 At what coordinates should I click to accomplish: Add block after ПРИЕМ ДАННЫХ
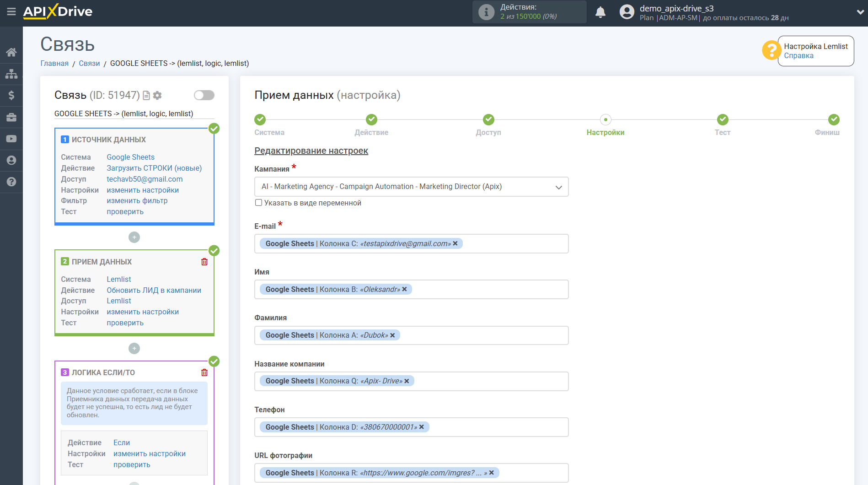[x=134, y=348]
